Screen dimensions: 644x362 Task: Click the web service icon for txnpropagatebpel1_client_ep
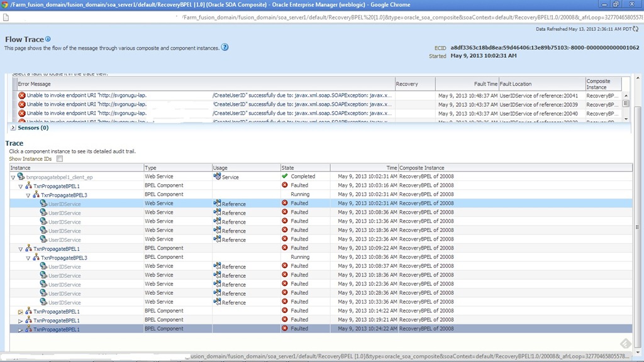pyautogui.click(x=21, y=177)
